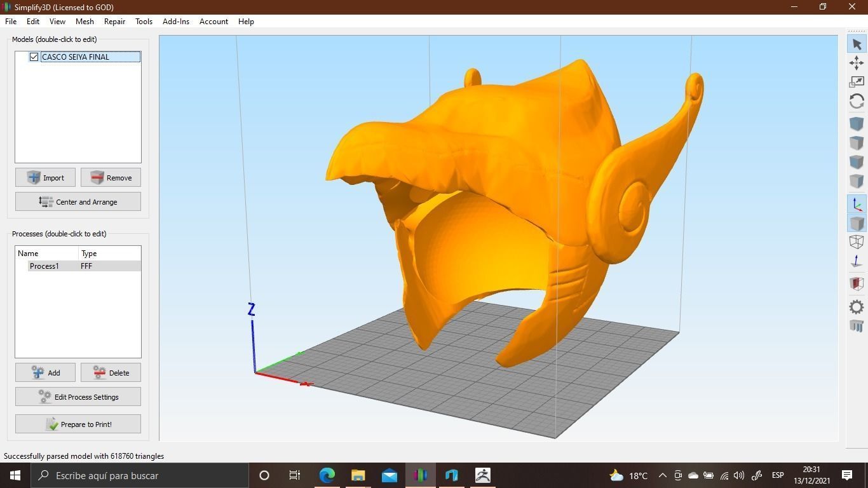Select the normal selection arrow tool
This screenshot has height=488, width=868.
click(857, 44)
